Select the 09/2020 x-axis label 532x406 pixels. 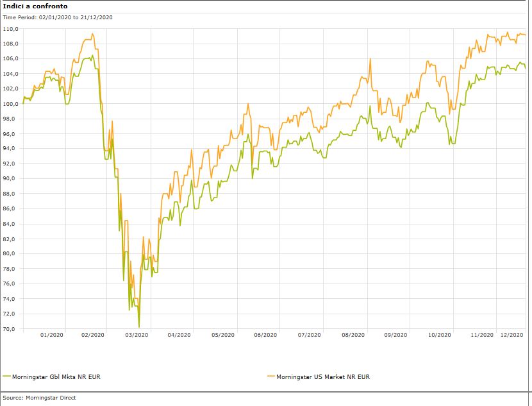(395, 335)
